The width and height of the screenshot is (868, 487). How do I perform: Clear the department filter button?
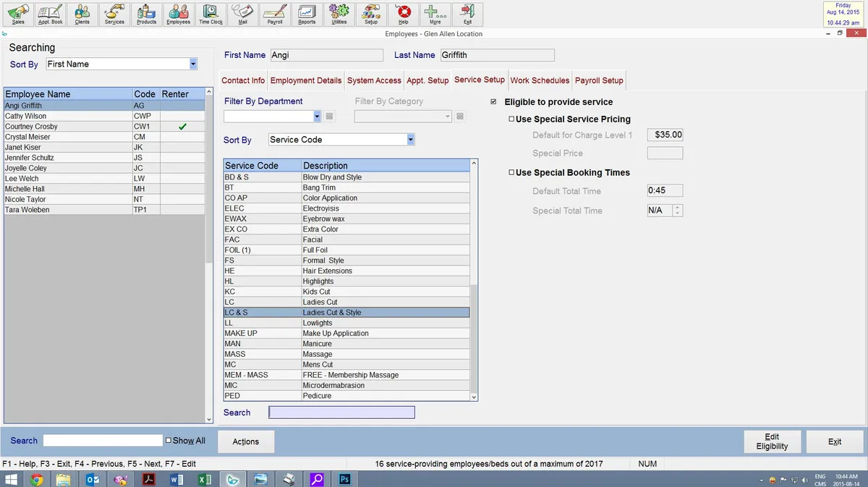pyautogui.click(x=329, y=117)
